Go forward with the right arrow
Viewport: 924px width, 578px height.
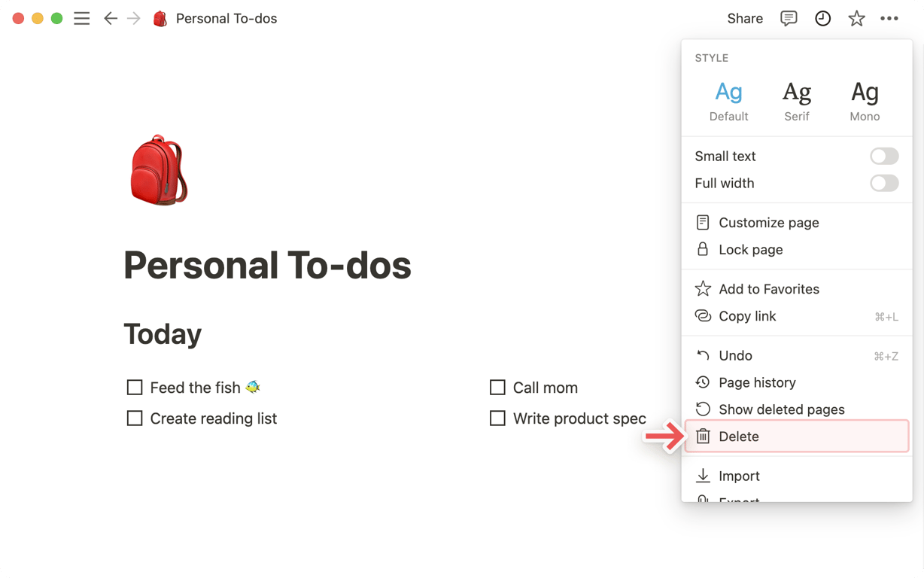pos(134,19)
